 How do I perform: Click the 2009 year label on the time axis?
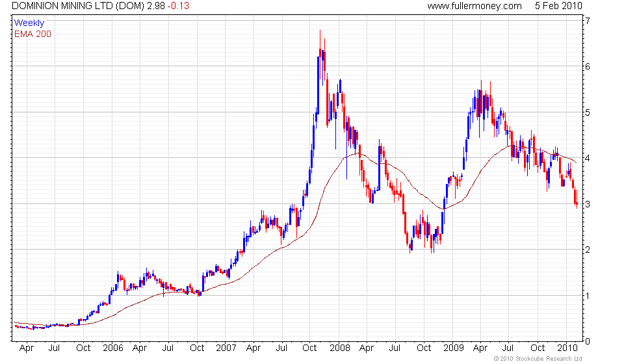[x=454, y=348]
